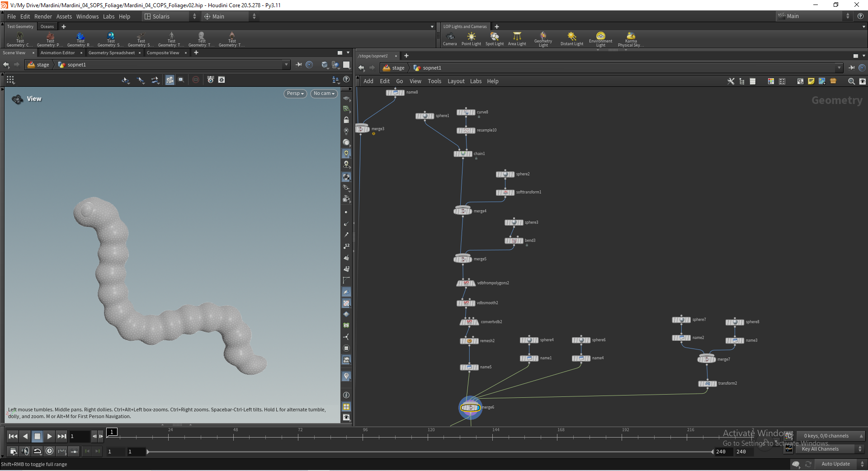The width and height of the screenshot is (868, 471).
Task: Click current frame marker on timeline
Action: pos(112,432)
